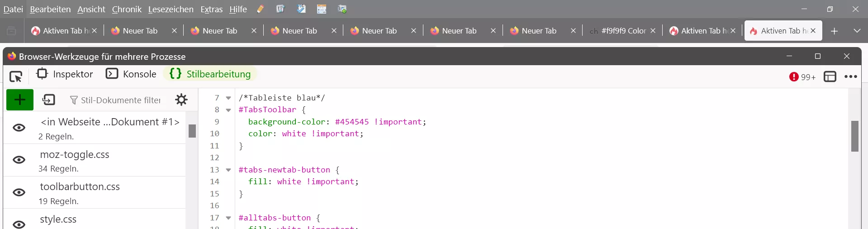The image size is (868, 229).
Task: Click the 99+ error count badge
Action: pos(802,77)
